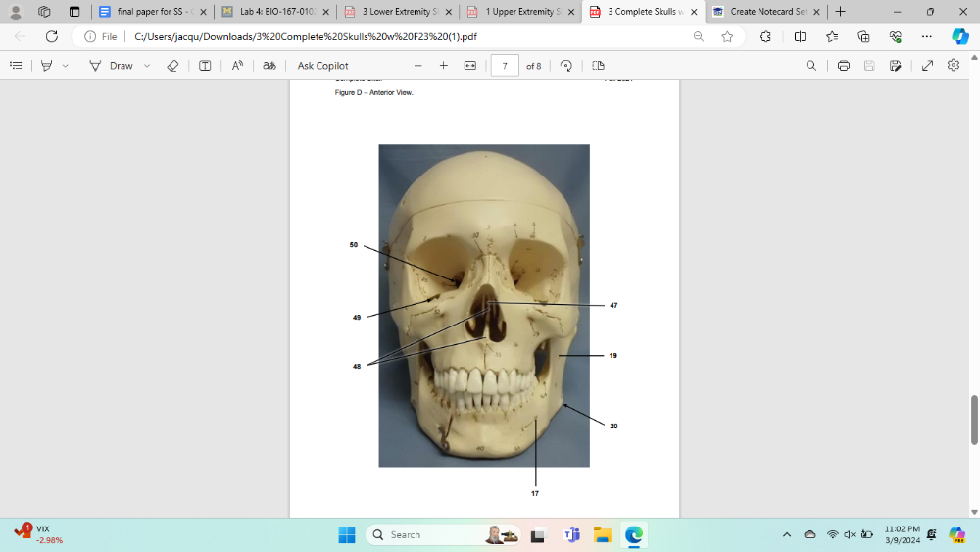Print the PDF document
This screenshot has height=552, width=980.
coord(843,66)
